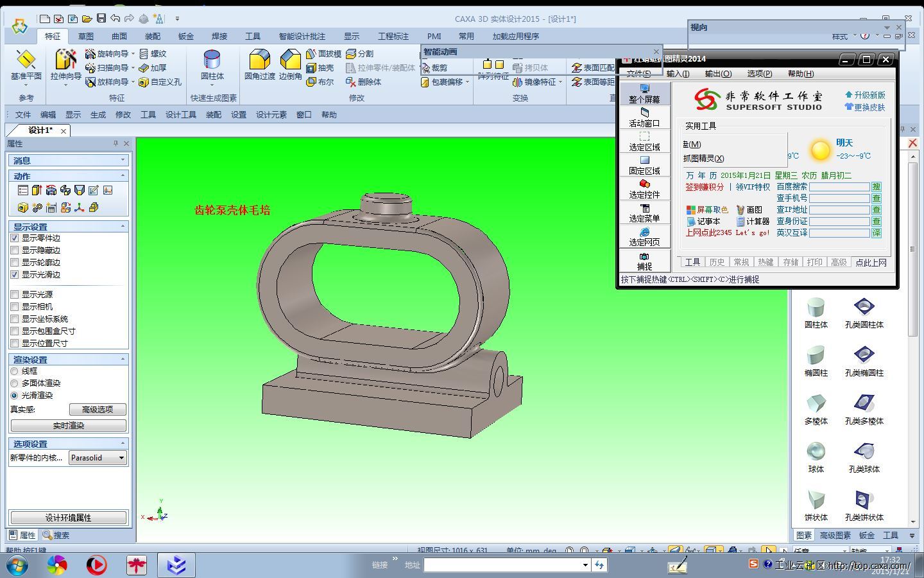This screenshot has width=924, height=578.
Task: Click the 更换皮肤 link
Action: pyautogui.click(x=865, y=107)
